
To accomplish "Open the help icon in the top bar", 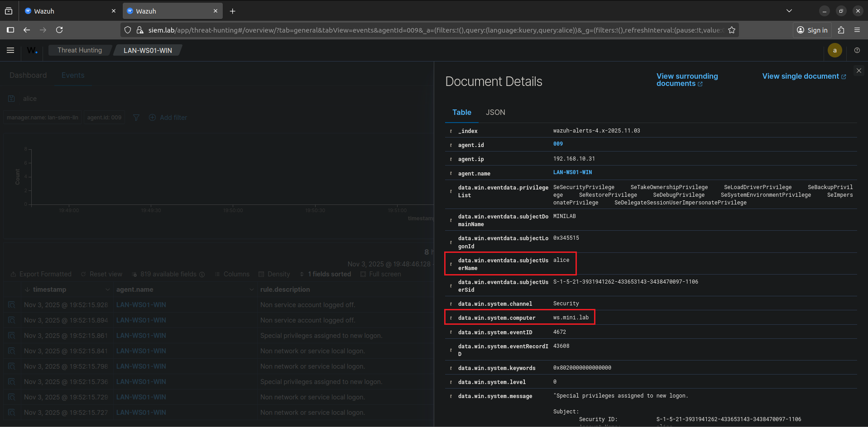I will pyautogui.click(x=857, y=50).
